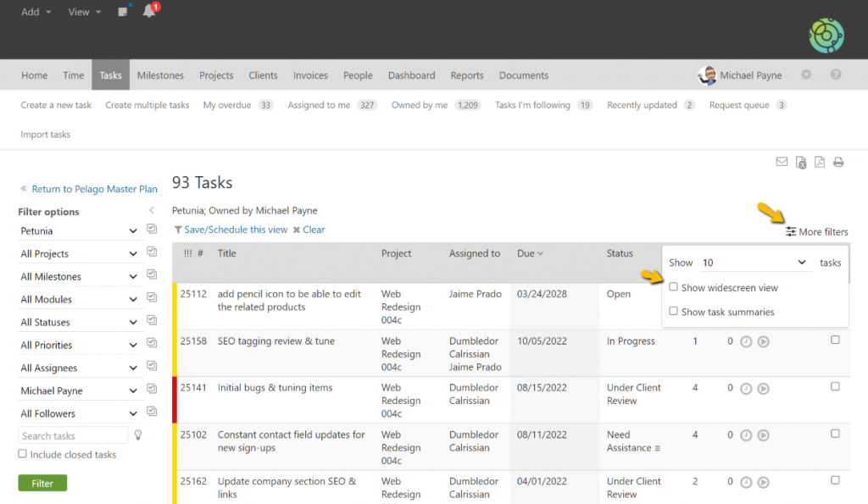Click the lightbulb search tips icon
This screenshot has height=504, width=868.
click(138, 435)
